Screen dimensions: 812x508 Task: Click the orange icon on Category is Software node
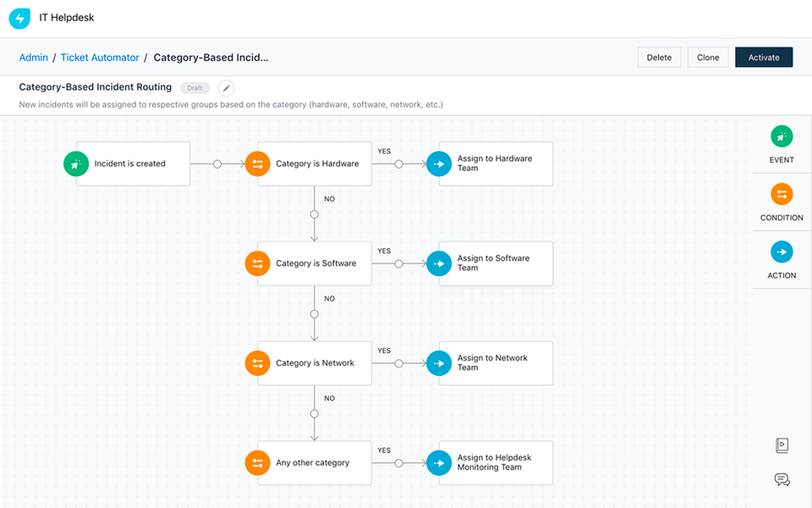257,263
